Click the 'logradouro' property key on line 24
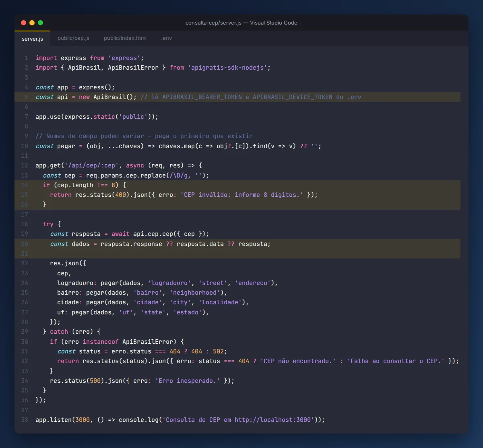Viewport: 483px width, 448px height. click(75, 283)
